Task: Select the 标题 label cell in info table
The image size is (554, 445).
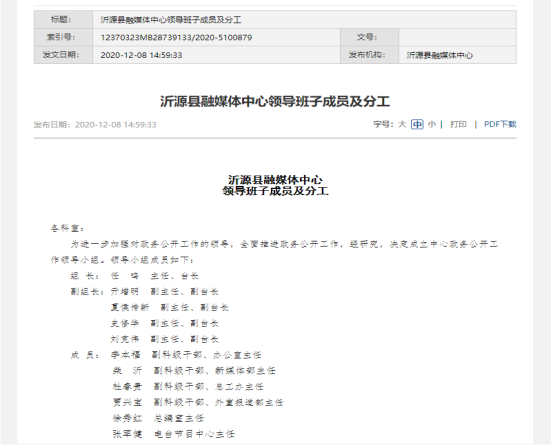Action: tap(63, 19)
